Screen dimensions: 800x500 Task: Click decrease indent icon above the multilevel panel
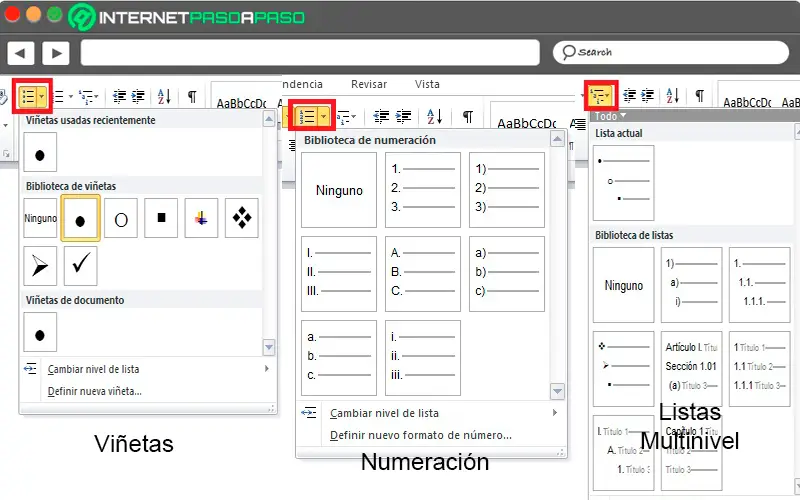tap(629, 95)
